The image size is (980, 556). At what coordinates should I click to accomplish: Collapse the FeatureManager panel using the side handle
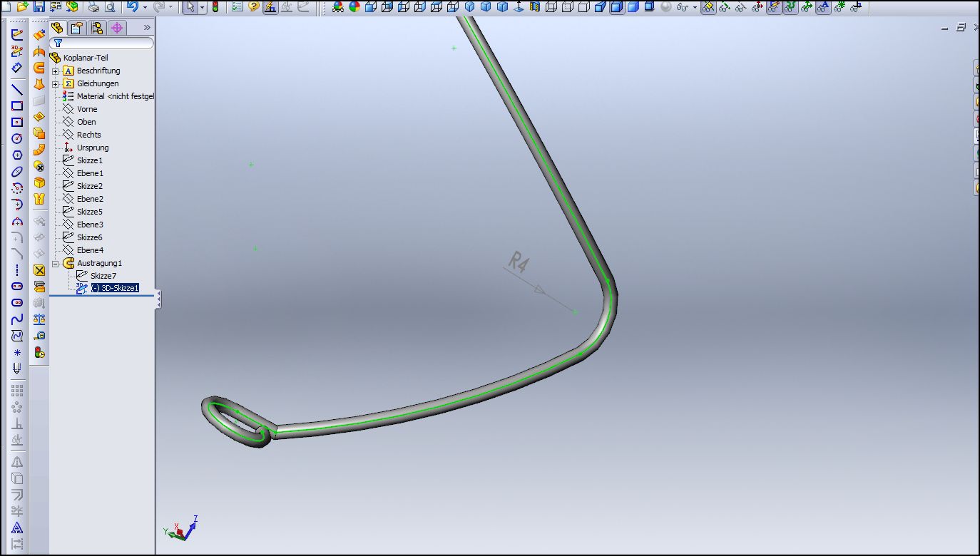point(158,300)
